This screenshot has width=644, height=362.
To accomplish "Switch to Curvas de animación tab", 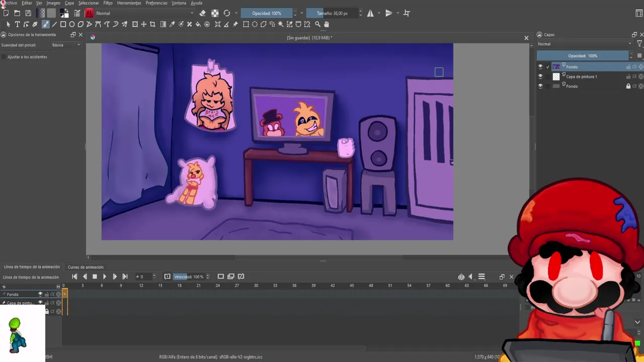I will [x=86, y=267].
